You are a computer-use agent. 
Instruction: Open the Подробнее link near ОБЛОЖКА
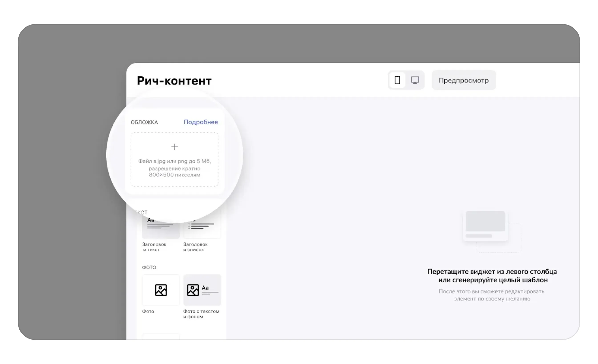point(200,122)
